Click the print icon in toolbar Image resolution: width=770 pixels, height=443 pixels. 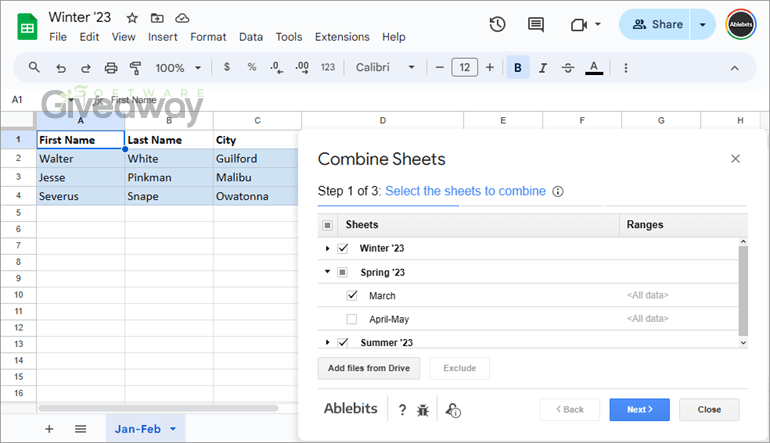[111, 68]
